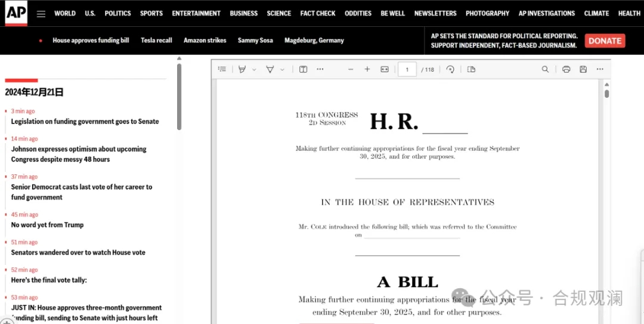The image size is (644, 324).
Task: Print the PDF document
Action: tap(566, 69)
